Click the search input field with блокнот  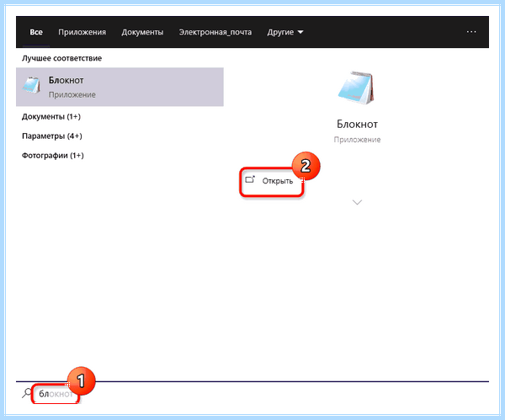pos(56,394)
